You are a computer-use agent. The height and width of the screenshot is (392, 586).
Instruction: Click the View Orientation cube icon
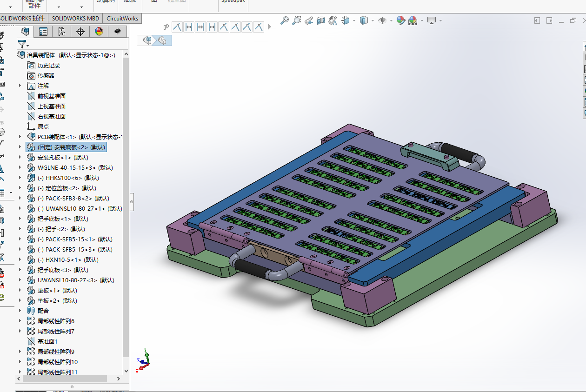(346, 20)
